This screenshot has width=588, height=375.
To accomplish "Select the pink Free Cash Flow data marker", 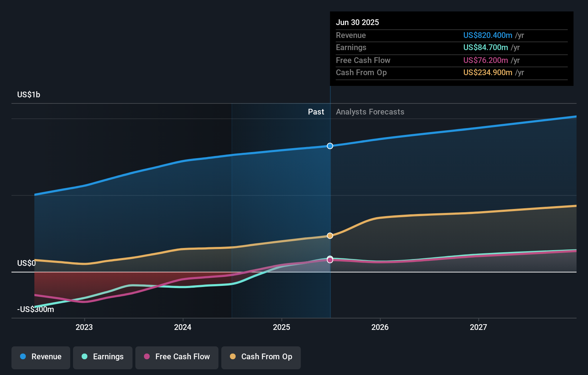I will tap(330, 260).
